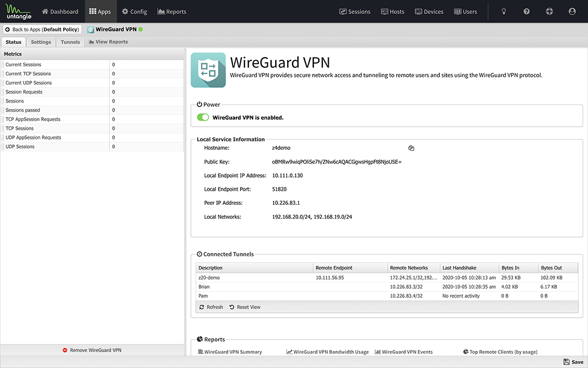Viewport: 588px width, 368px height.
Task: Select the hostname value z4demo
Action: pyautogui.click(x=281, y=148)
